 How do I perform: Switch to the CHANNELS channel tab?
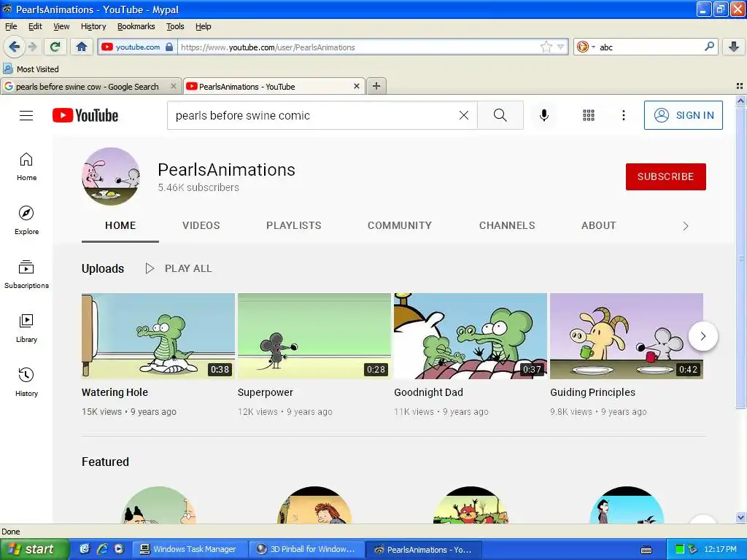(507, 226)
